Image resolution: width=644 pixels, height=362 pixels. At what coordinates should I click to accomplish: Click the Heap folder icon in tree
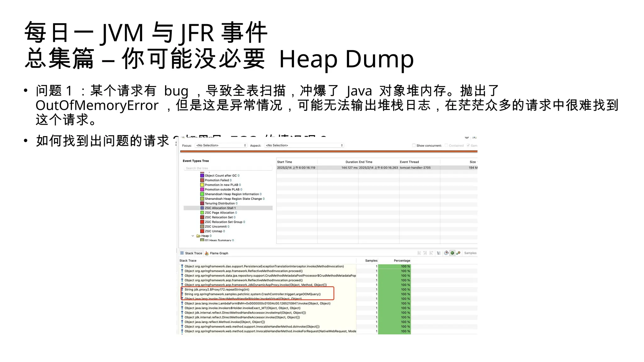click(198, 236)
